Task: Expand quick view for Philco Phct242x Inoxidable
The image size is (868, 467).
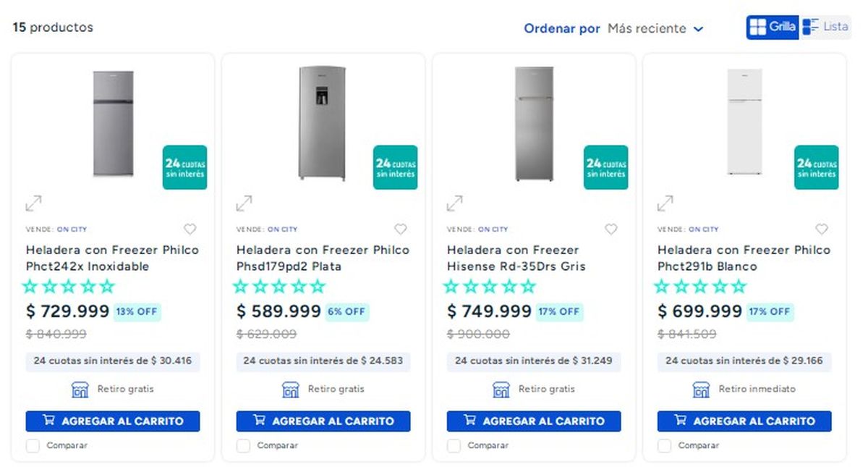Action: (x=33, y=203)
